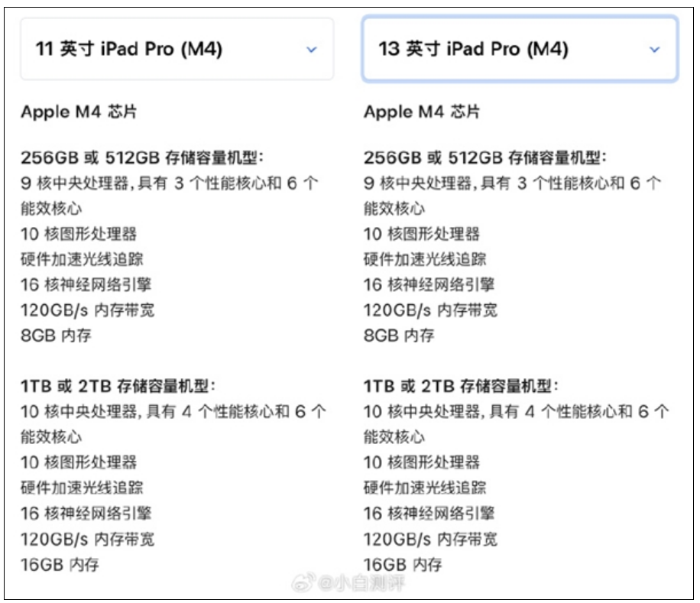Click '120GB/s 内存带宽' under 256GB in 11-inch column
This screenshot has width=700, height=603.
coord(87,310)
